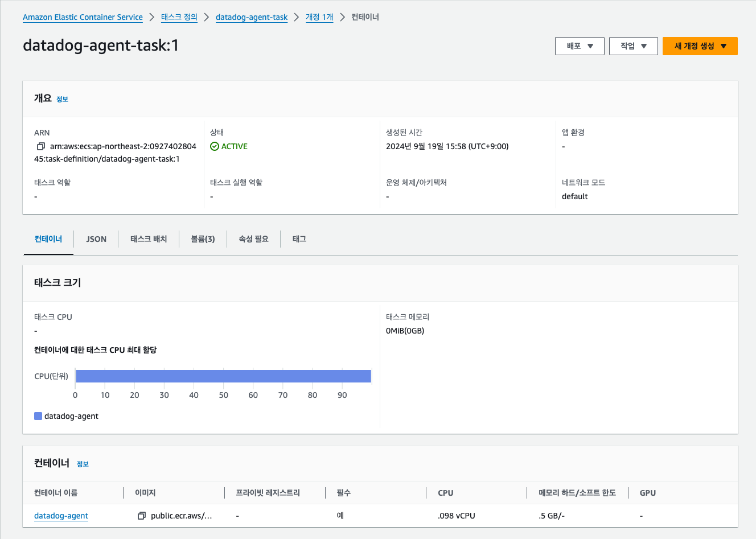Open the 작업 dropdown button

click(x=634, y=46)
